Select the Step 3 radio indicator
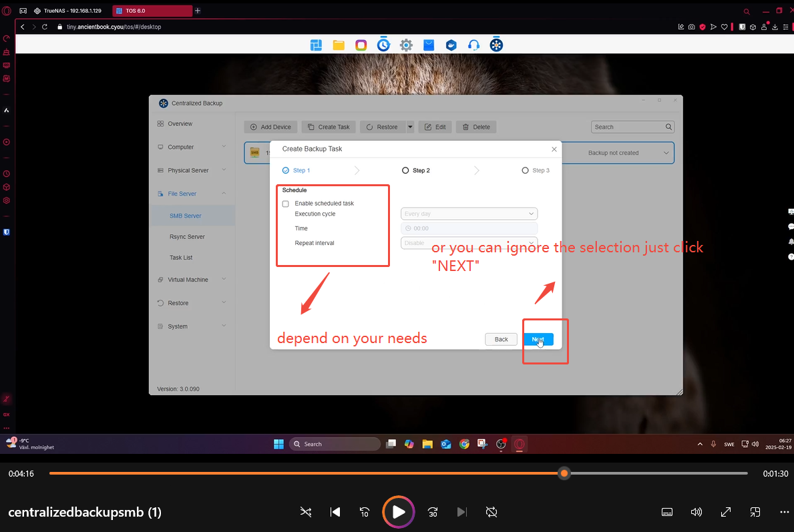 coord(525,171)
